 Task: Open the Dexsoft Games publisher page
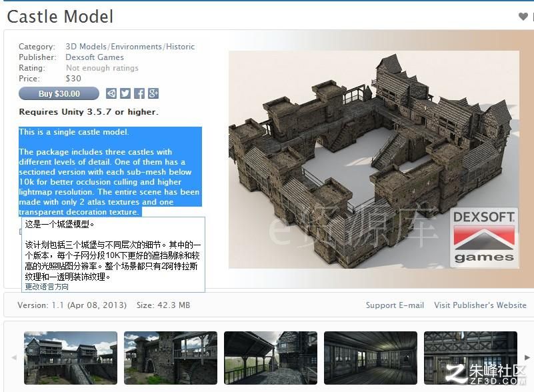pos(95,57)
